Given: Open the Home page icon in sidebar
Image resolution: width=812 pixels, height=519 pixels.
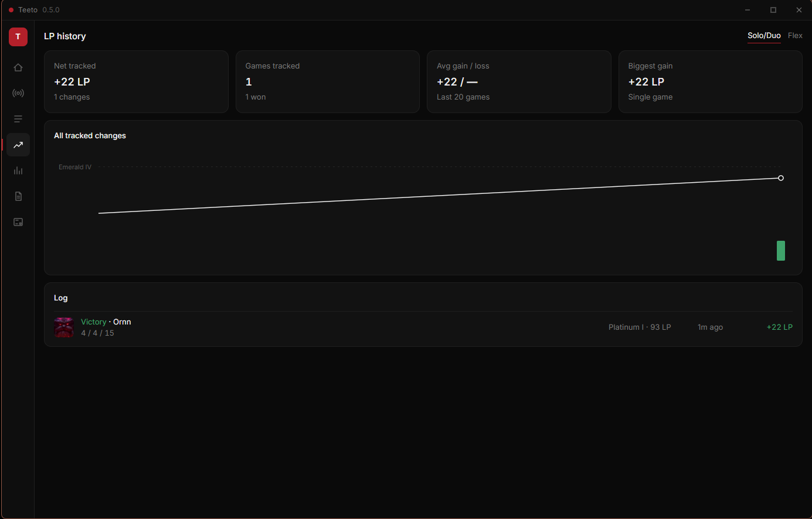Looking at the screenshot, I should pos(18,67).
